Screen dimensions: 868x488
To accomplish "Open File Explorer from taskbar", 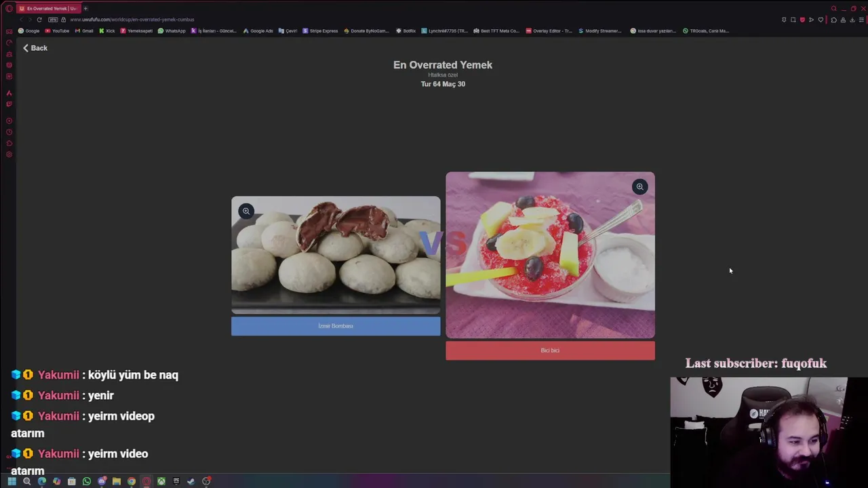I will (117, 481).
